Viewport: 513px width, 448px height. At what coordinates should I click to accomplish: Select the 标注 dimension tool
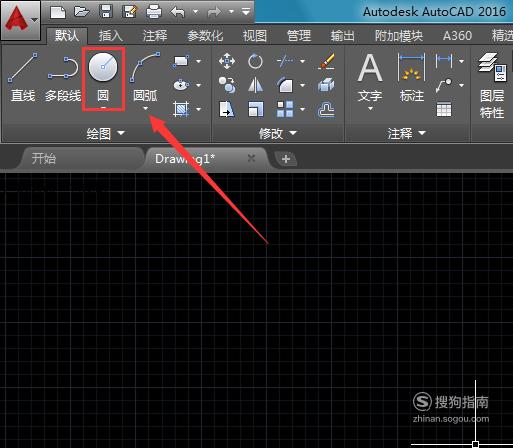pyautogui.click(x=412, y=77)
